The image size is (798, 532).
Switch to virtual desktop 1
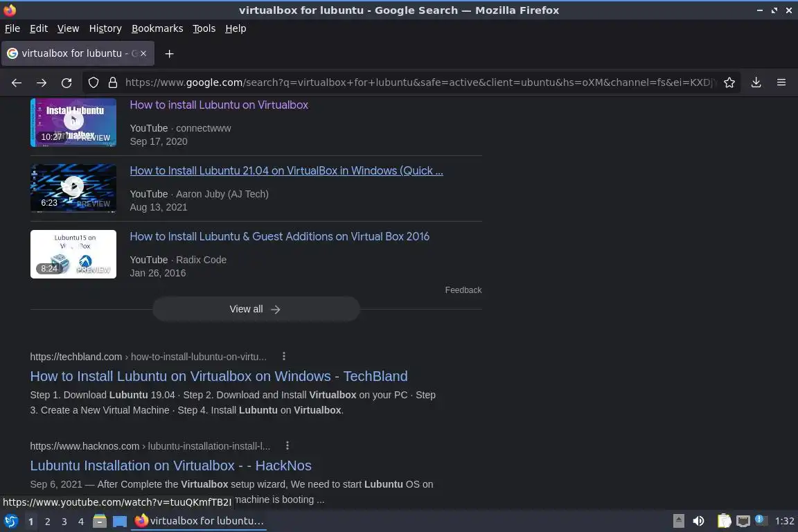(x=30, y=522)
